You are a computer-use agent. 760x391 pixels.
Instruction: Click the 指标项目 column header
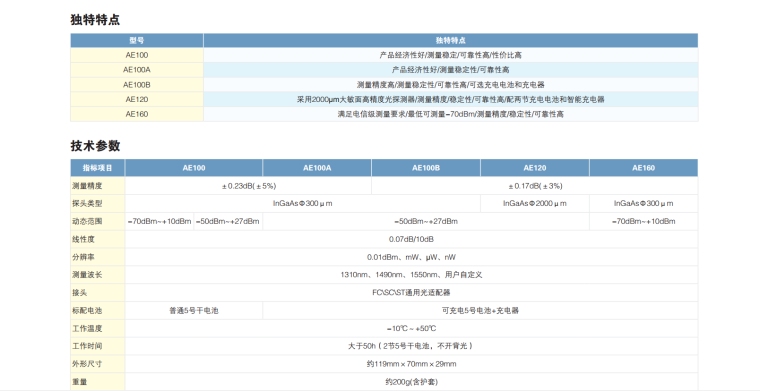[97, 168]
